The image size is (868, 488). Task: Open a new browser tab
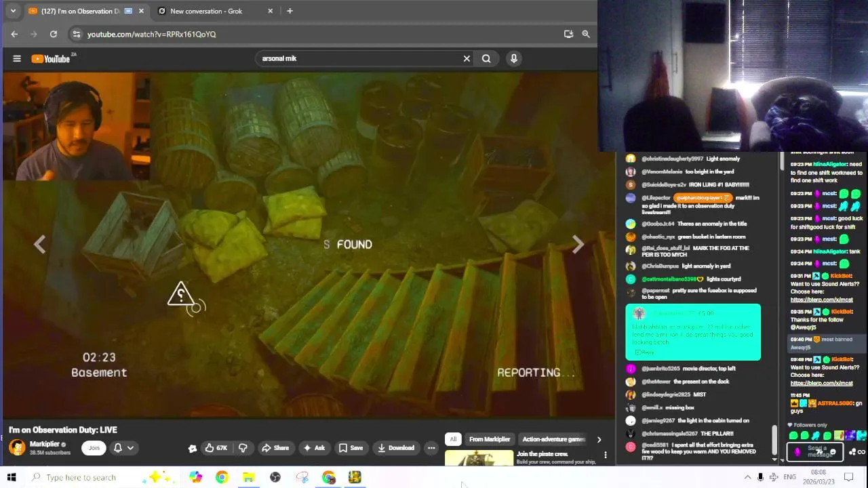[x=290, y=11]
